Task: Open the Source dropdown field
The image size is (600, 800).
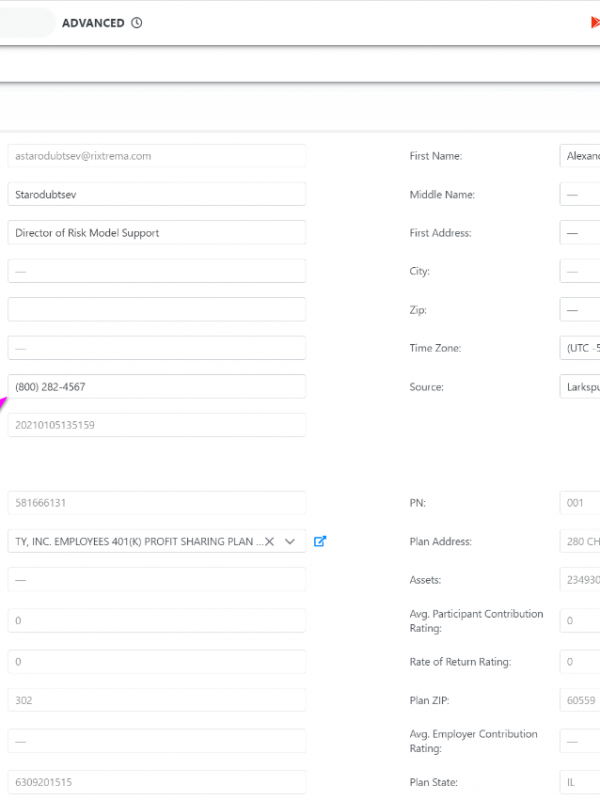Action: click(x=580, y=387)
